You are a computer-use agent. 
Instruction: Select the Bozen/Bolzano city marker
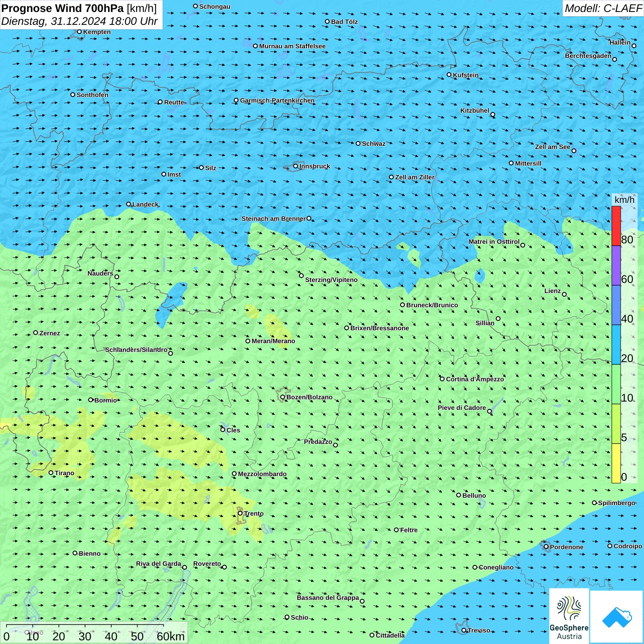tap(283, 397)
